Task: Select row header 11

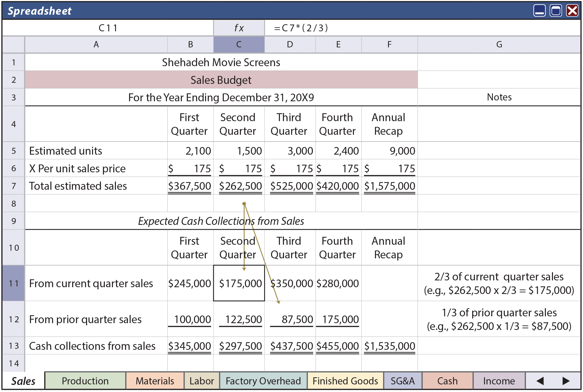Action: point(13,283)
